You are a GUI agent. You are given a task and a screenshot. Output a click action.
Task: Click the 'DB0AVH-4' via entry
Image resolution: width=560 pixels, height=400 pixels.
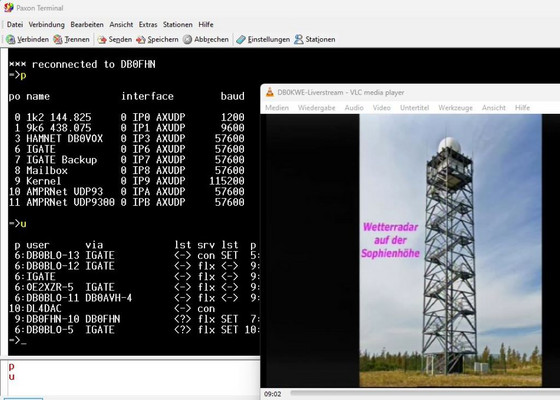tap(109, 298)
